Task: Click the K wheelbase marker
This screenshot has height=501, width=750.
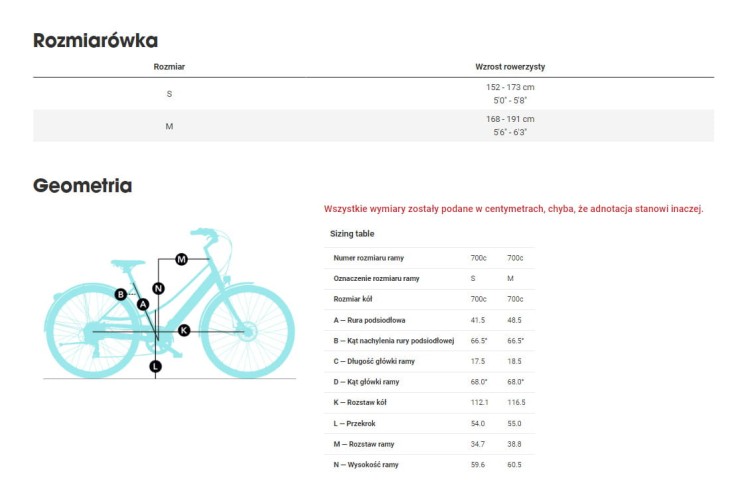Action: (x=184, y=330)
